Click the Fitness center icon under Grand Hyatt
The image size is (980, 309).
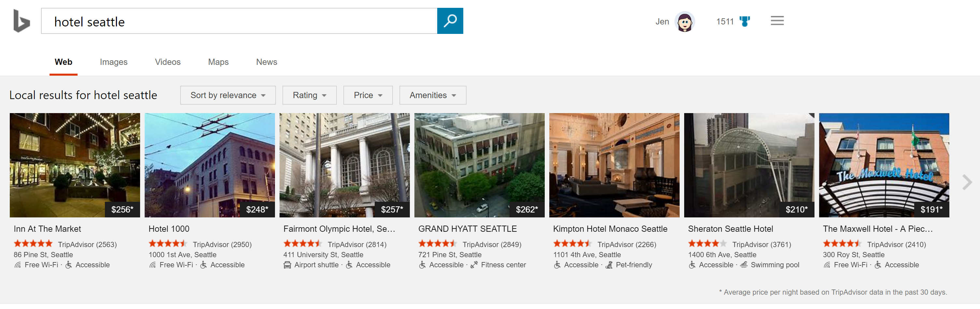(474, 265)
